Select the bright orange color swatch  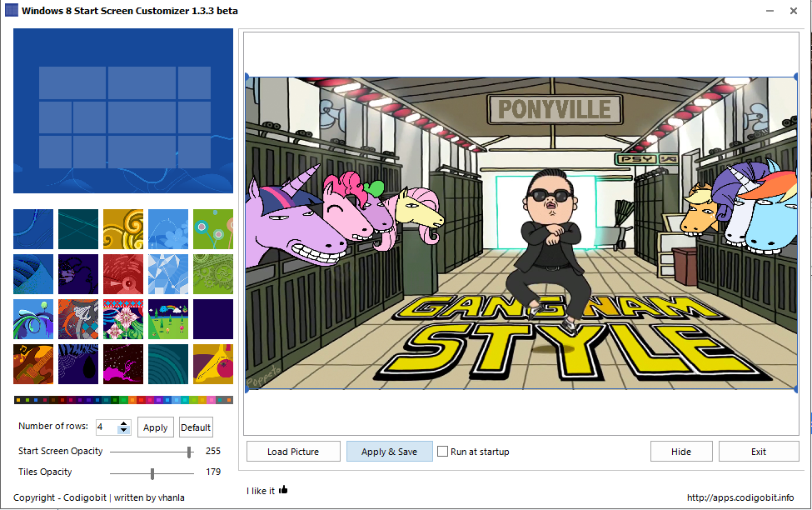132,400
